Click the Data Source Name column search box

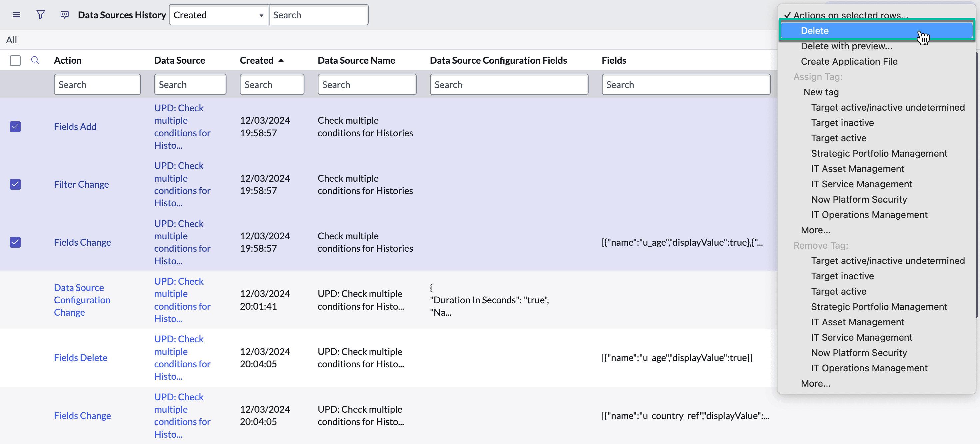[366, 85]
